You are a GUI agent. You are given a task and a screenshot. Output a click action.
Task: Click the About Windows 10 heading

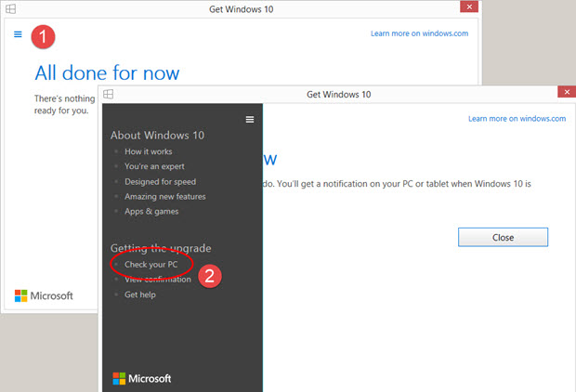(x=157, y=136)
